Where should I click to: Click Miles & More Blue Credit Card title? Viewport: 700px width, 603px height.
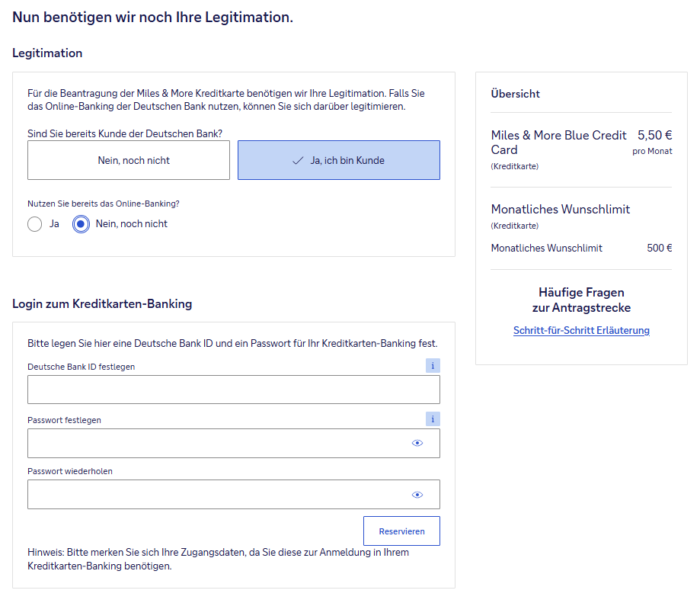tap(558, 143)
